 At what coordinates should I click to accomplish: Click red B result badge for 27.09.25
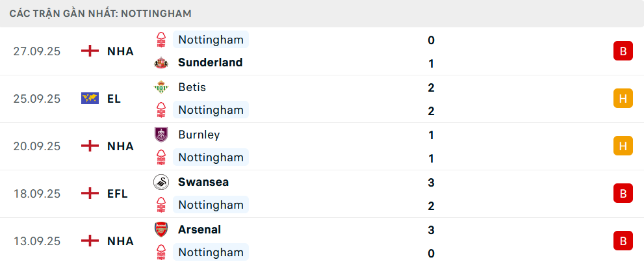pyautogui.click(x=623, y=51)
